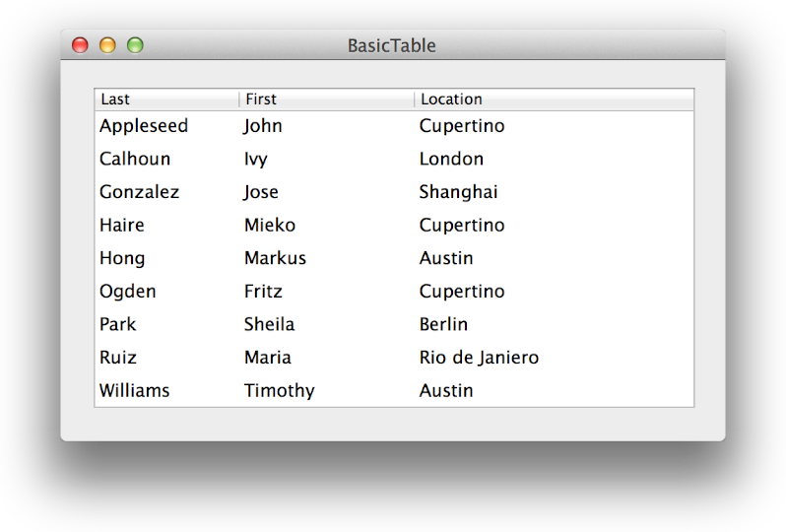The height and width of the screenshot is (532, 786).
Task: Select the Rio de Janiero cell
Action: tap(479, 358)
